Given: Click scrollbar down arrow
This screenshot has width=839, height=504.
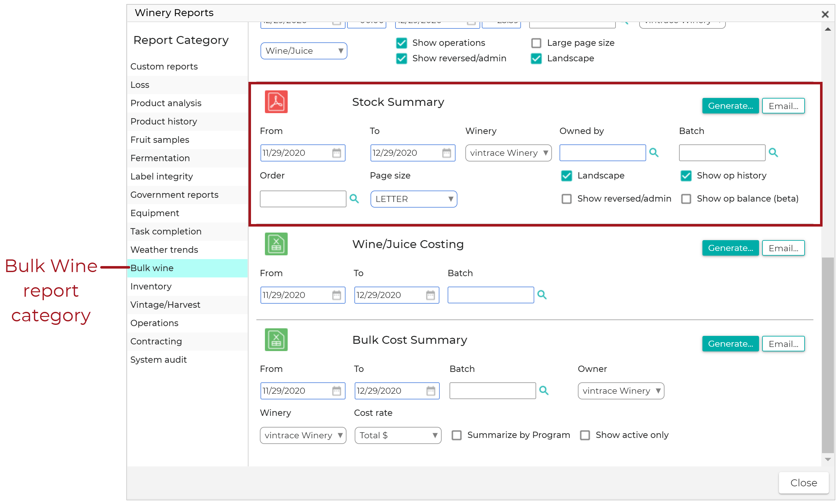Looking at the screenshot, I should pyautogui.click(x=828, y=460).
